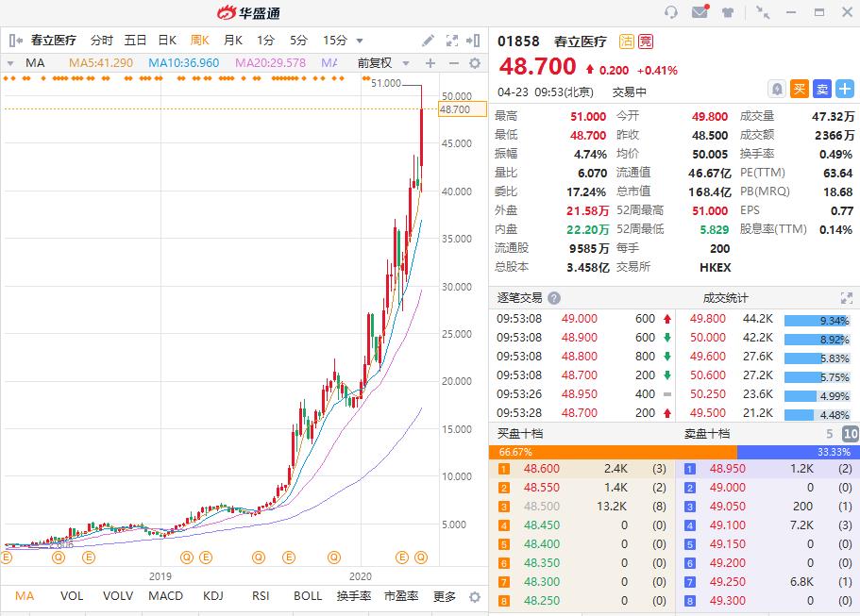Select the MACD indicator tab
Viewport: 860px width, 616px height.
165,596
